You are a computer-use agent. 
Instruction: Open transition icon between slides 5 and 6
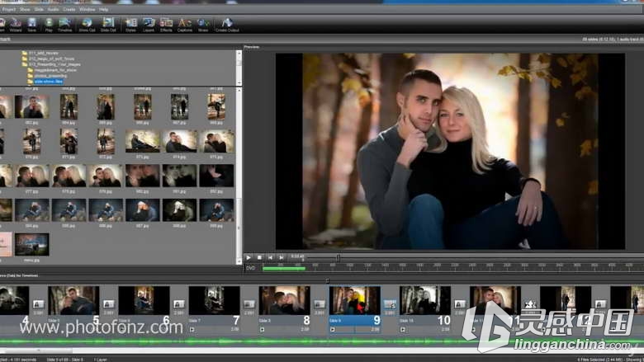tap(108, 304)
